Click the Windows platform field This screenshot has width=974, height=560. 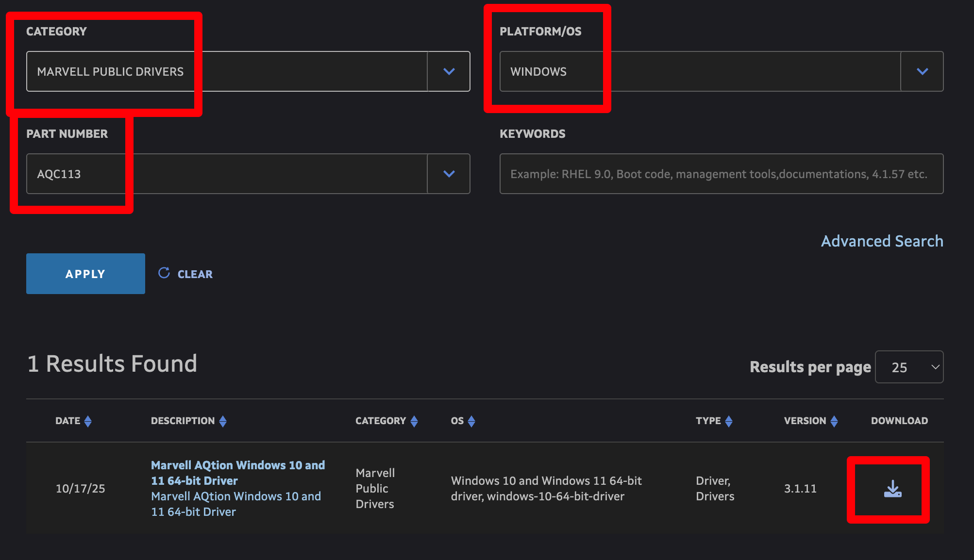699,71
